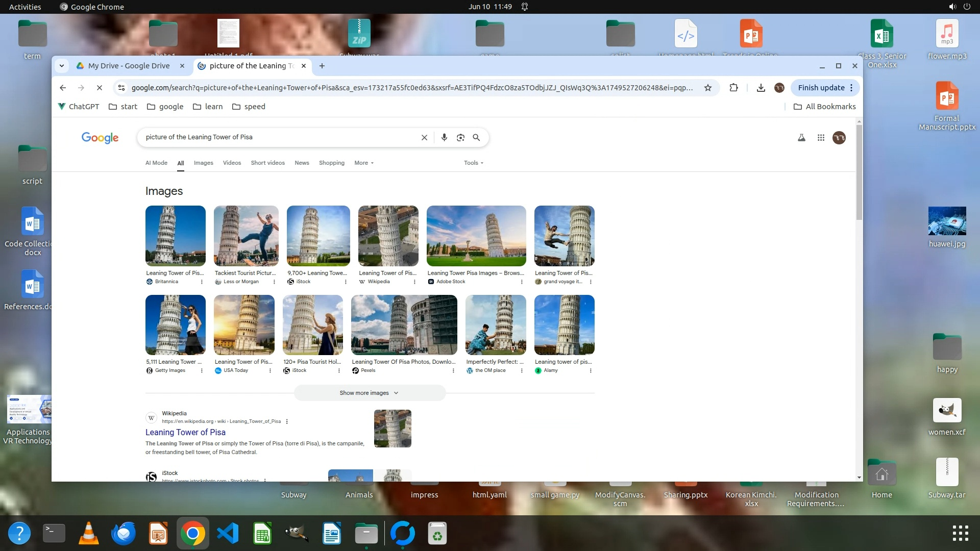Clear the search box text
Image resolution: width=980 pixels, height=551 pixels.
pos(424,137)
